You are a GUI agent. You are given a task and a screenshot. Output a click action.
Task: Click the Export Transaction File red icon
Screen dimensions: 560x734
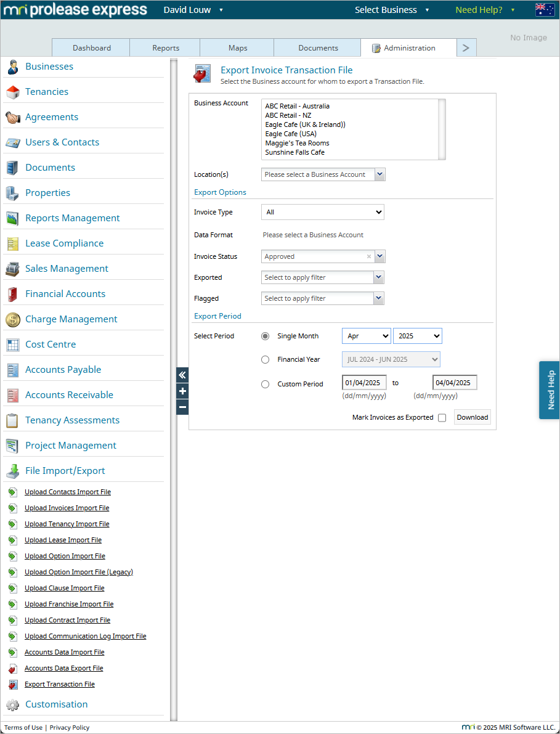click(x=13, y=685)
